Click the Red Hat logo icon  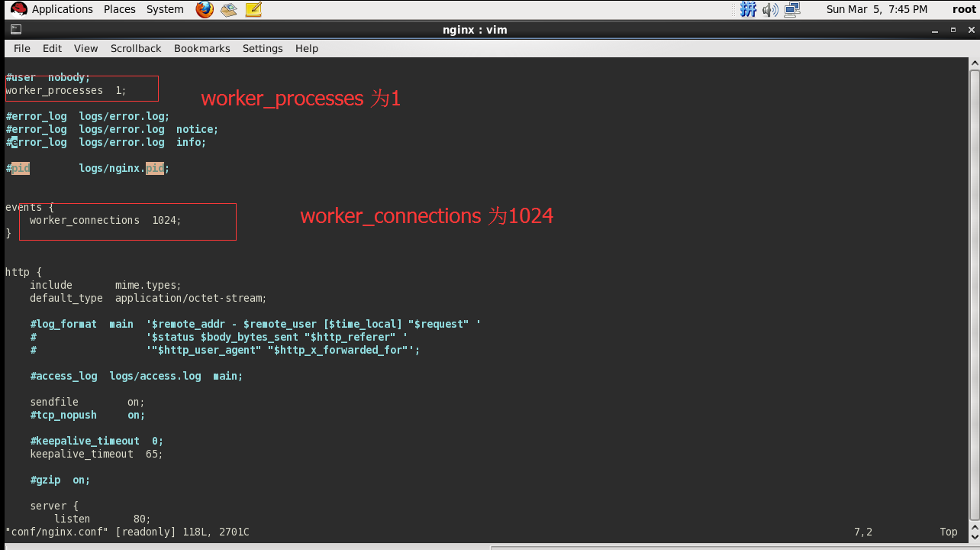pyautogui.click(x=18, y=9)
